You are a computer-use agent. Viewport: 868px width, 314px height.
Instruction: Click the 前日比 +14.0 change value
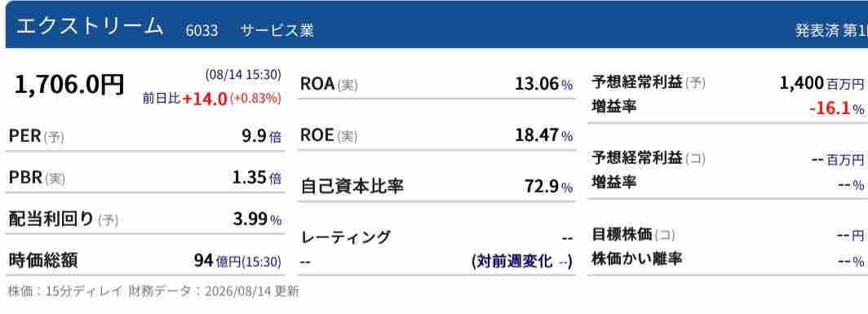point(205,99)
